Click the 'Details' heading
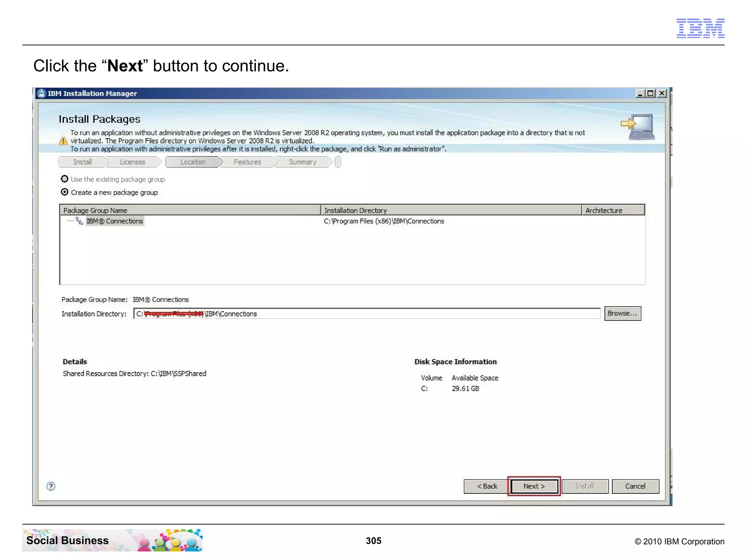The image size is (747, 560). [x=75, y=361]
